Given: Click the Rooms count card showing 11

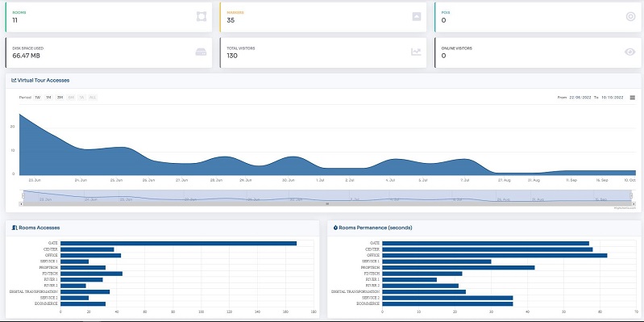Looking at the screenshot, I should tap(109, 17).
